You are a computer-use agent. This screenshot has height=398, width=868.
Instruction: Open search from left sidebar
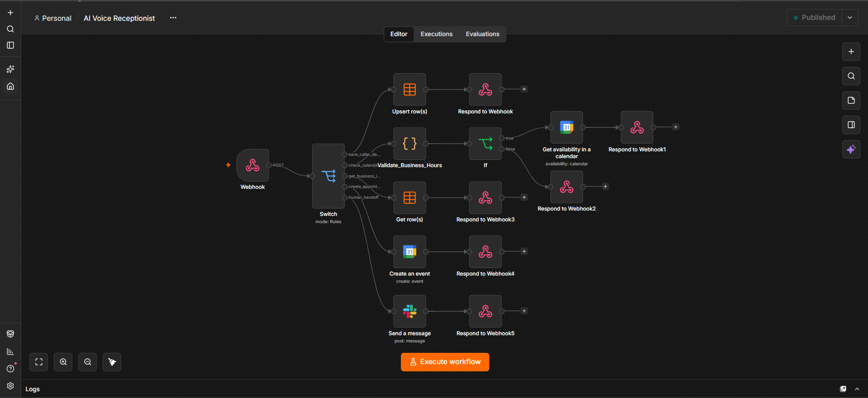pos(10,29)
